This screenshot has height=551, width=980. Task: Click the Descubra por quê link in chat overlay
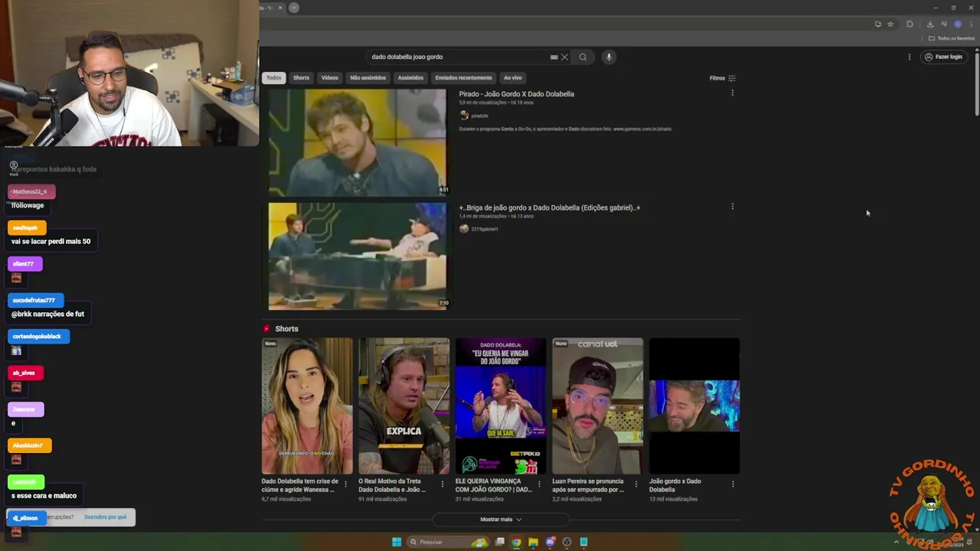[x=105, y=517]
